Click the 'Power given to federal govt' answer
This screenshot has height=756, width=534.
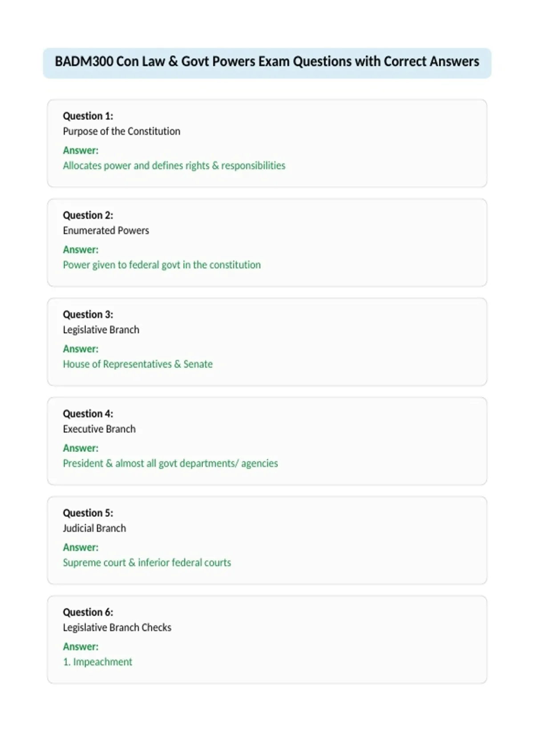[x=162, y=265]
